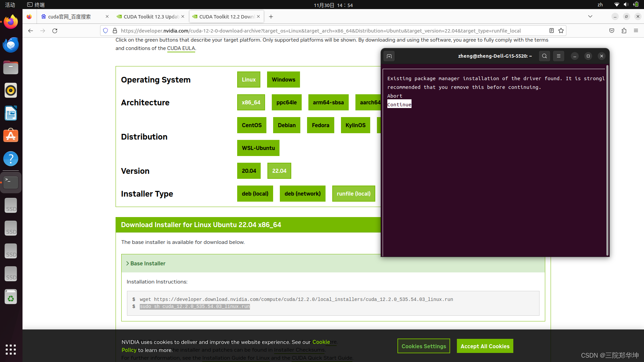Image resolution: width=644 pixels, height=362 pixels.
Task: Select Ubuntu version 22.04
Action: [279, 171]
